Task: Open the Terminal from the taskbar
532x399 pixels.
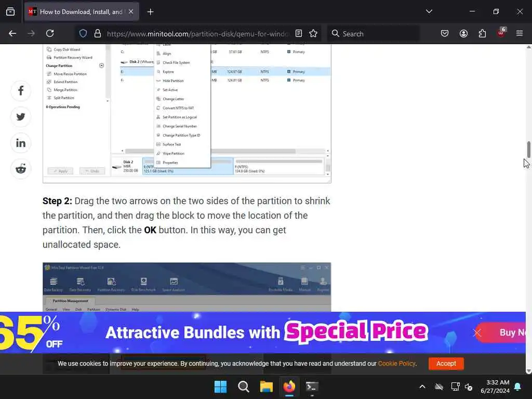Action: [x=312, y=387]
